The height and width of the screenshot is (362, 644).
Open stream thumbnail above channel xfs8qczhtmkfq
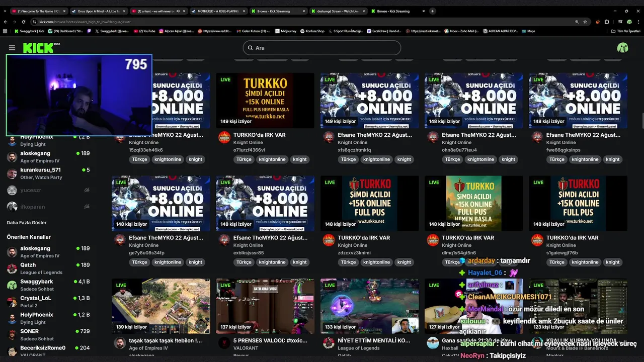369,101
